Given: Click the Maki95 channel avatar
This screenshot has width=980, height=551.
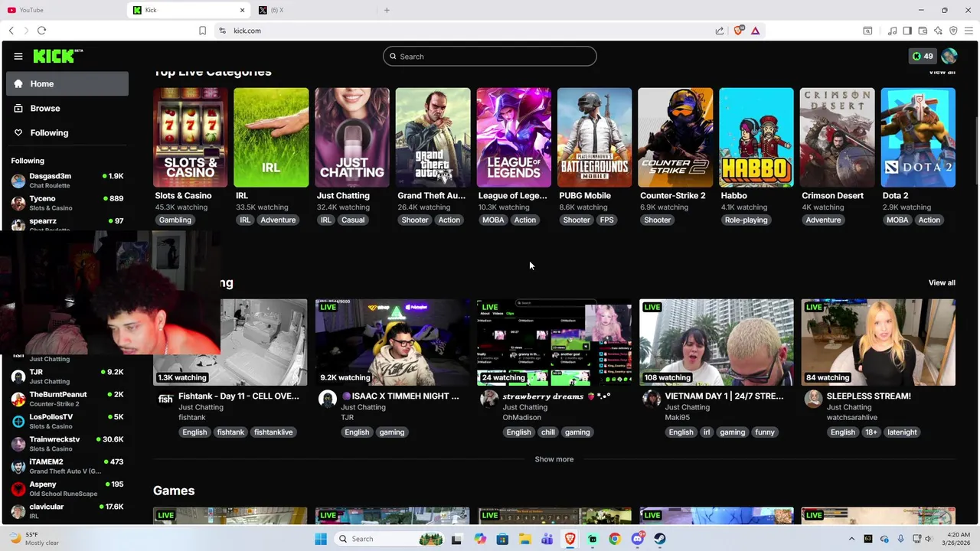Looking at the screenshot, I should pos(652,399).
